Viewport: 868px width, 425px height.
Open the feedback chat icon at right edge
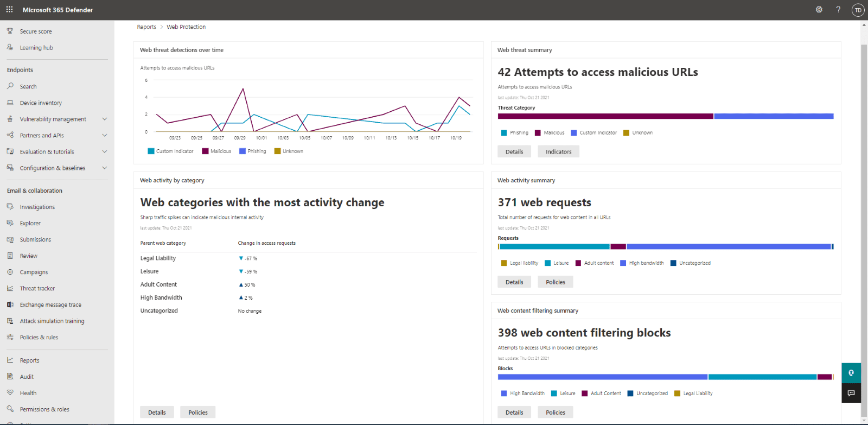tap(851, 393)
